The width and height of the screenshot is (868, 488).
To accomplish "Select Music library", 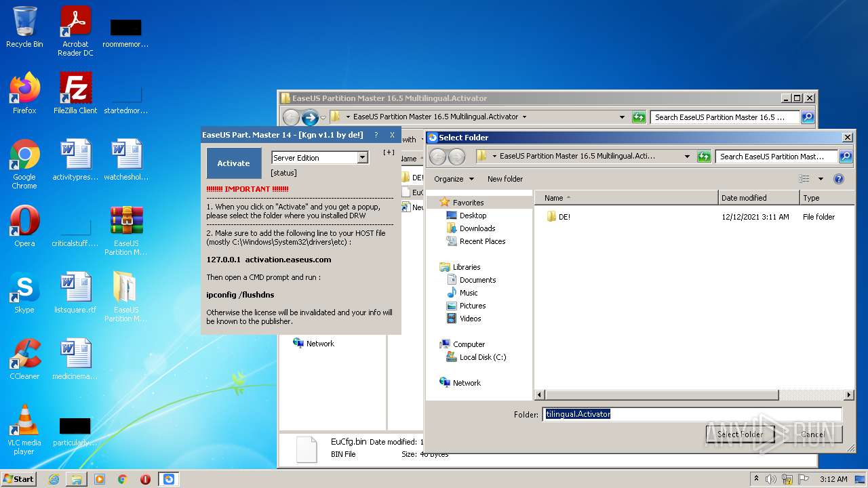I will coord(469,293).
